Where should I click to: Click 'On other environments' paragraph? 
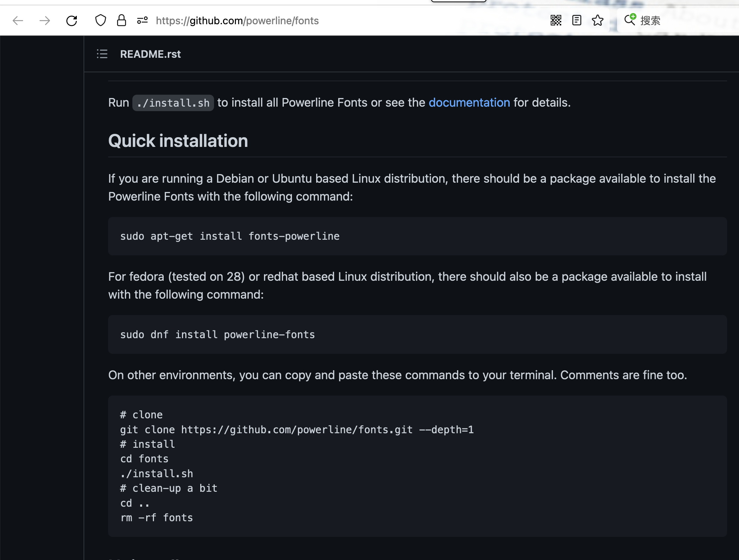(x=397, y=375)
